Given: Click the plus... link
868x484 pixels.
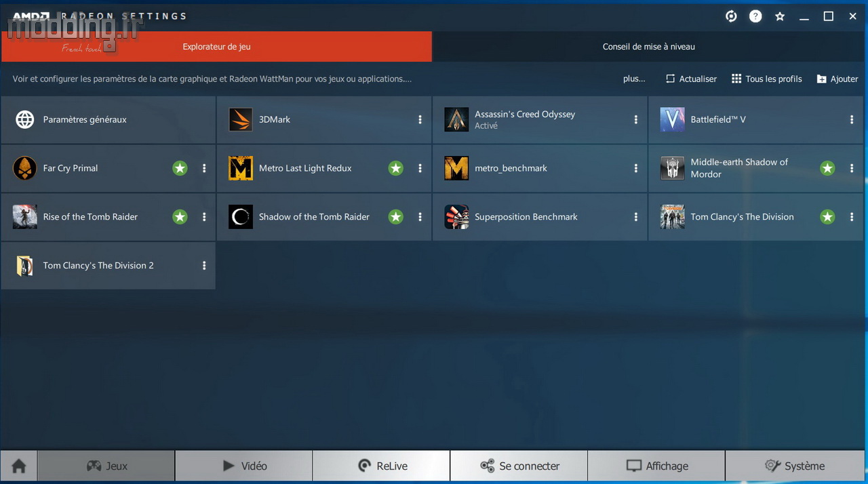Looking at the screenshot, I should click(634, 79).
